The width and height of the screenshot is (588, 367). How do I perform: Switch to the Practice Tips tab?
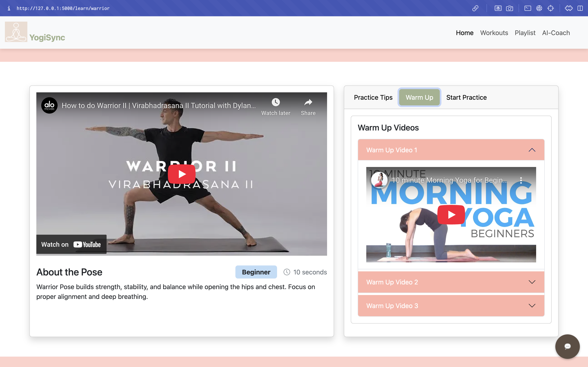click(373, 97)
